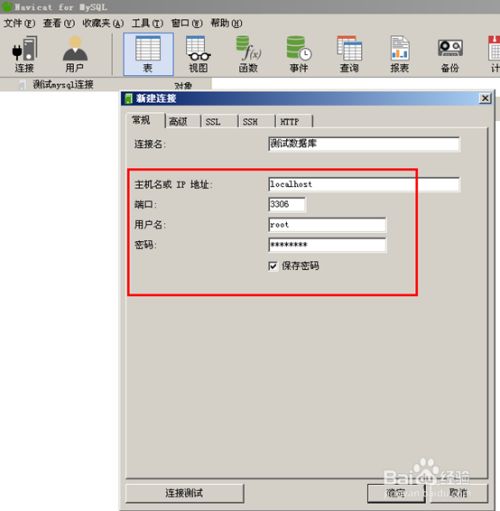
Task: Open the 视图 (View) toolbar icon
Action: 198,55
